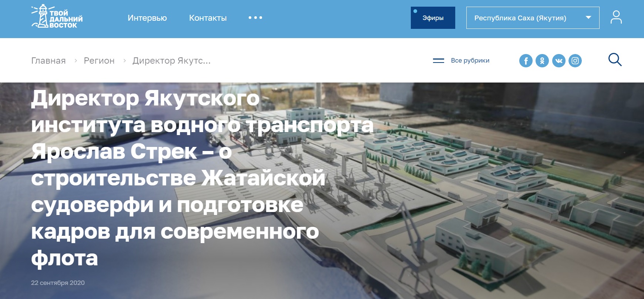Screen dimensions: 644x299
Task: Go to Главная breadcrumb
Action: click(x=48, y=61)
